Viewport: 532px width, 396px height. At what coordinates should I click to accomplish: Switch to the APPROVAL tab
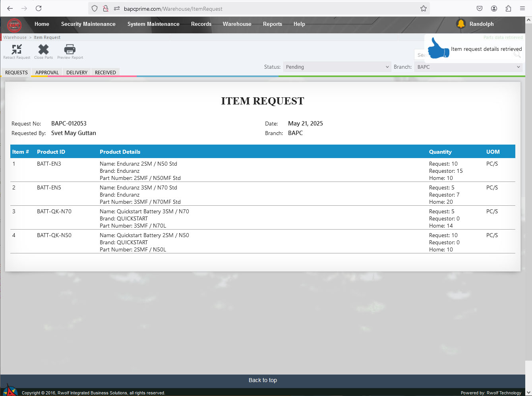47,72
